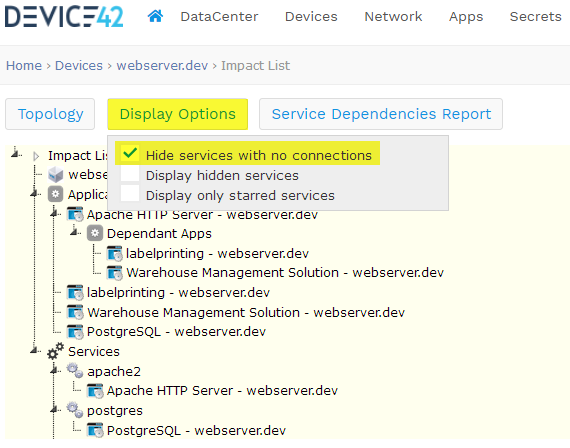Open the Device42 home icon
Screen dimensions: 570x448
click(155, 16)
